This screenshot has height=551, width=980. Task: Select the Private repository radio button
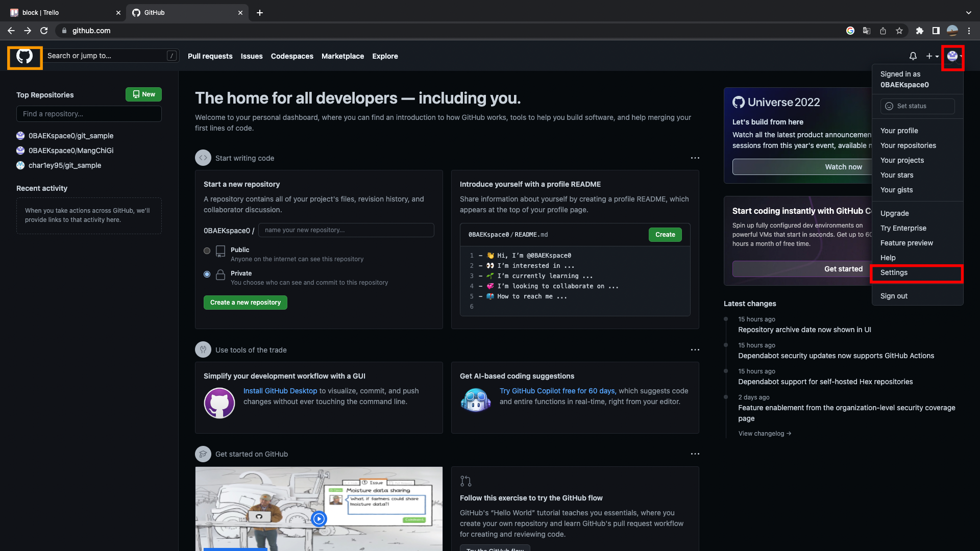207,274
